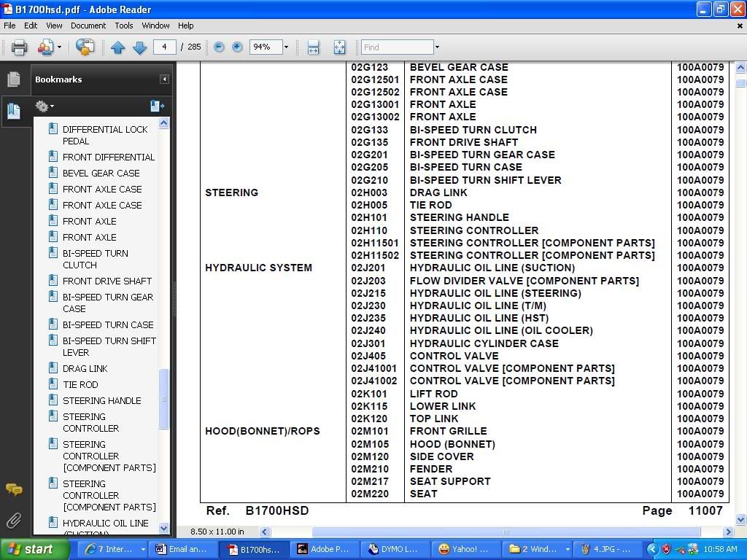Switch to Email Word document taskbar button
Viewport: 747px width, 560px height.
[x=182, y=550]
